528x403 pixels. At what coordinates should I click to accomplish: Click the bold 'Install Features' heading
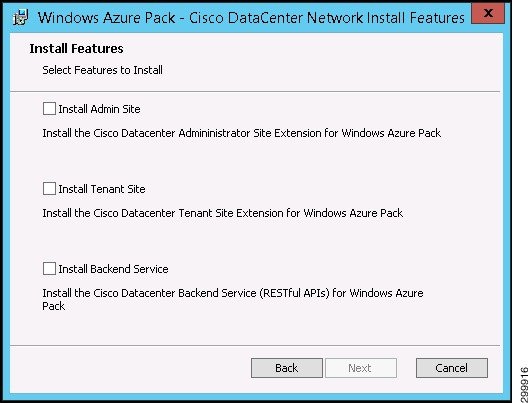[76, 49]
